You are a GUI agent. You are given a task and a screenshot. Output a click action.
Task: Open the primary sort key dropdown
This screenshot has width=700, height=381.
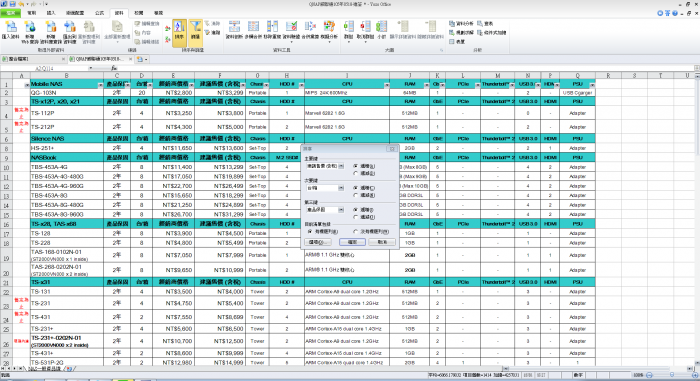point(341,166)
